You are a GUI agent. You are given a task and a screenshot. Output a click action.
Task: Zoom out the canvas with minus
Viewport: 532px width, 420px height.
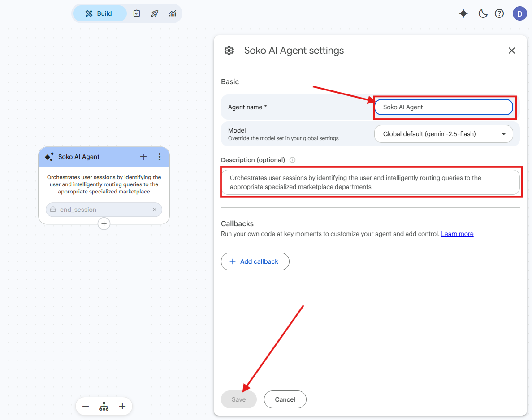(x=86, y=406)
